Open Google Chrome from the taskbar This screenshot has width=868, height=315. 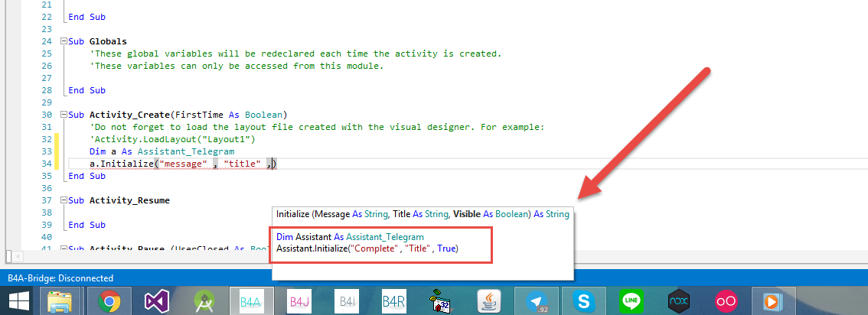click(x=110, y=301)
